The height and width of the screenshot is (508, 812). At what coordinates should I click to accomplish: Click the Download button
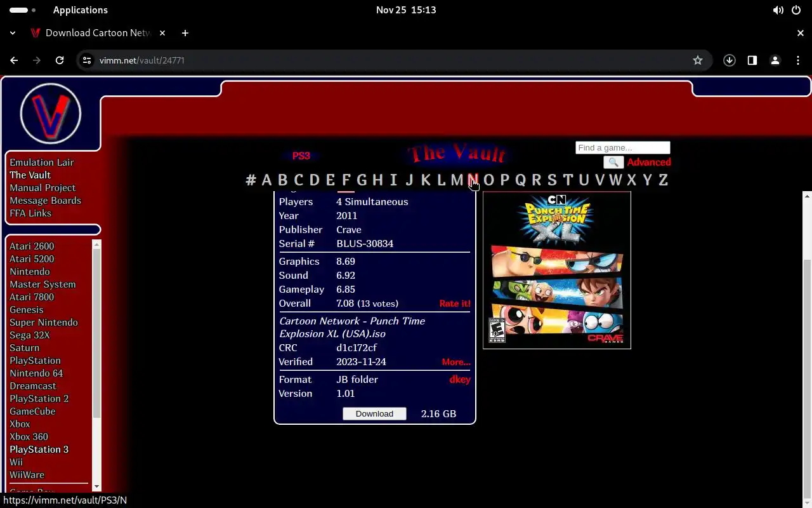pos(374,413)
